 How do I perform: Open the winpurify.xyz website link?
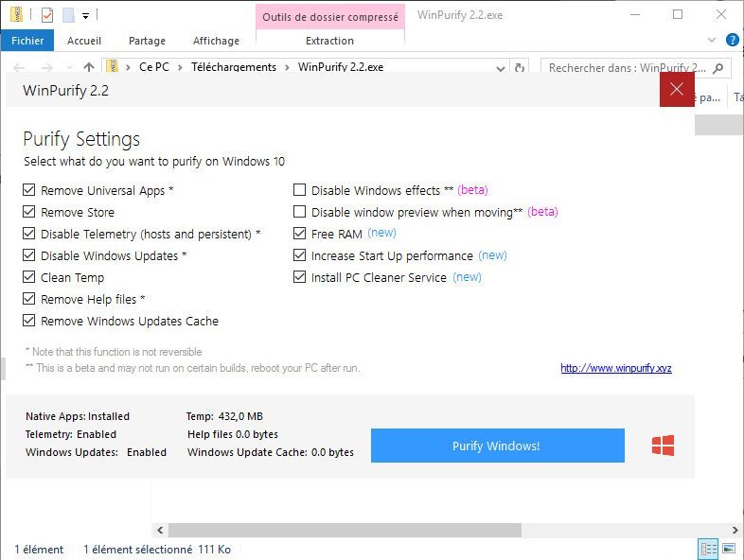[x=615, y=368]
